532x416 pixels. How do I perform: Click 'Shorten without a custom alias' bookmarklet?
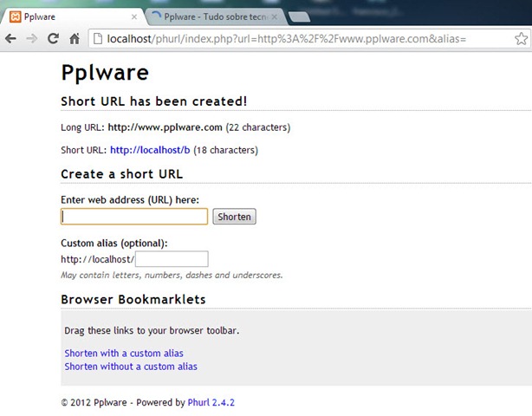(x=131, y=367)
